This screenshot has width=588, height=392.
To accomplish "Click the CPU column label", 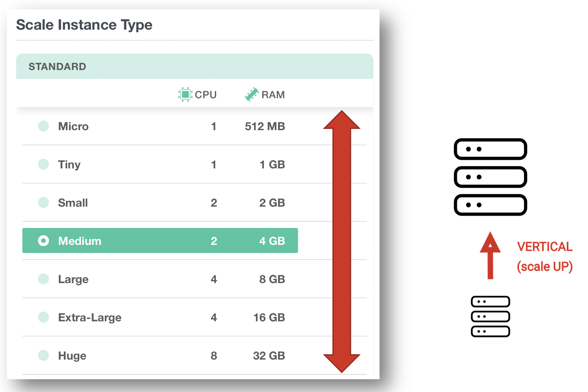I will [206, 95].
